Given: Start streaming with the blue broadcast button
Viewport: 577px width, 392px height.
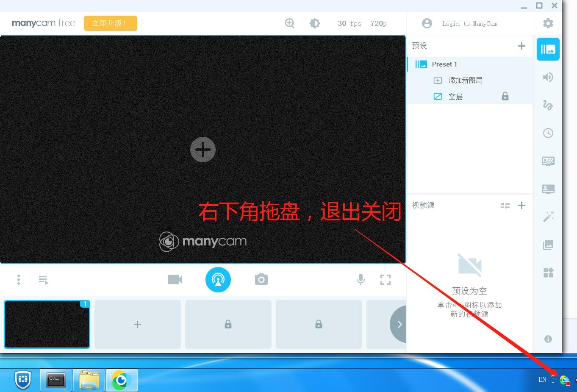Looking at the screenshot, I should pos(218,280).
